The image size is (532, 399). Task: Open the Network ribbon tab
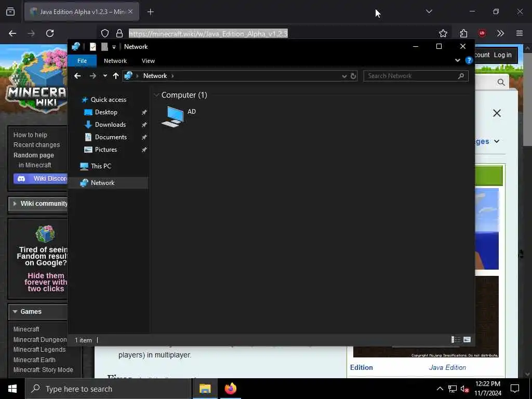tap(115, 61)
